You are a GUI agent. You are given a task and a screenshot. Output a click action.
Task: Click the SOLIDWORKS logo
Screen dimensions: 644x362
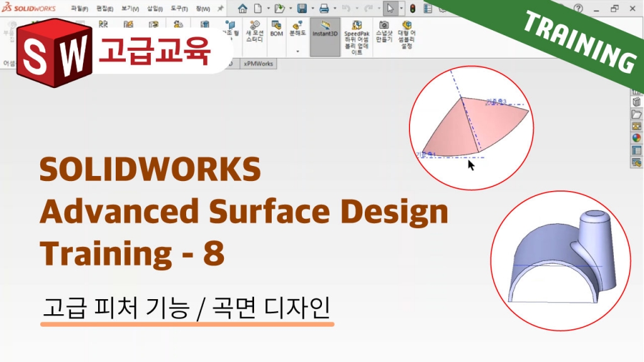coord(29,8)
